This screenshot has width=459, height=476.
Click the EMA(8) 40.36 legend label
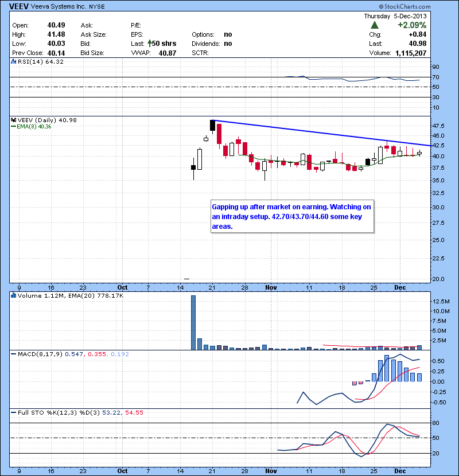click(x=34, y=127)
